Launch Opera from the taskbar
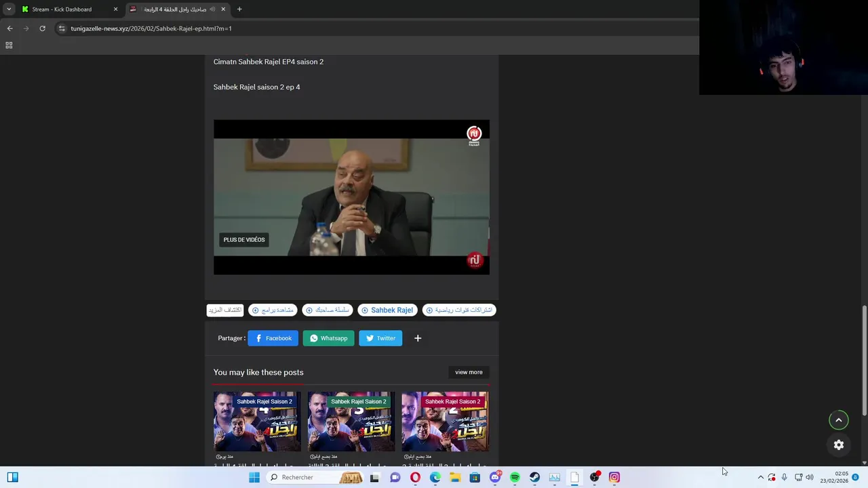The image size is (868, 488). click(415, 477)
